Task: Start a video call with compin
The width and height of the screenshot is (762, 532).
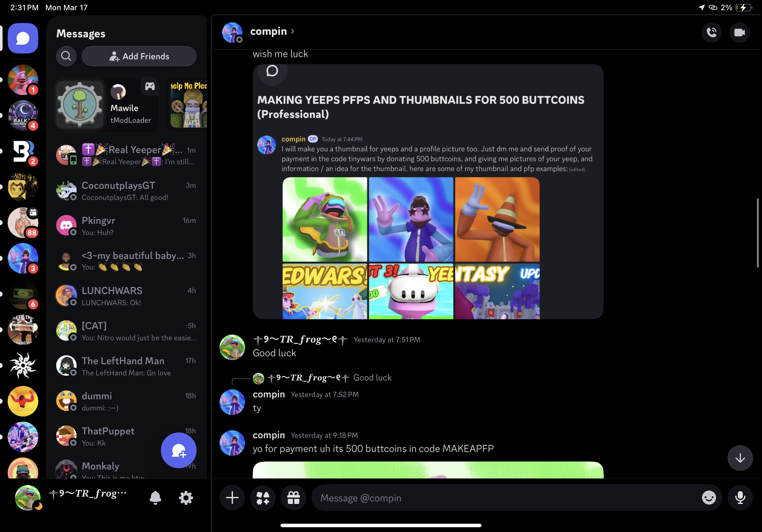Action: [739, 33]
